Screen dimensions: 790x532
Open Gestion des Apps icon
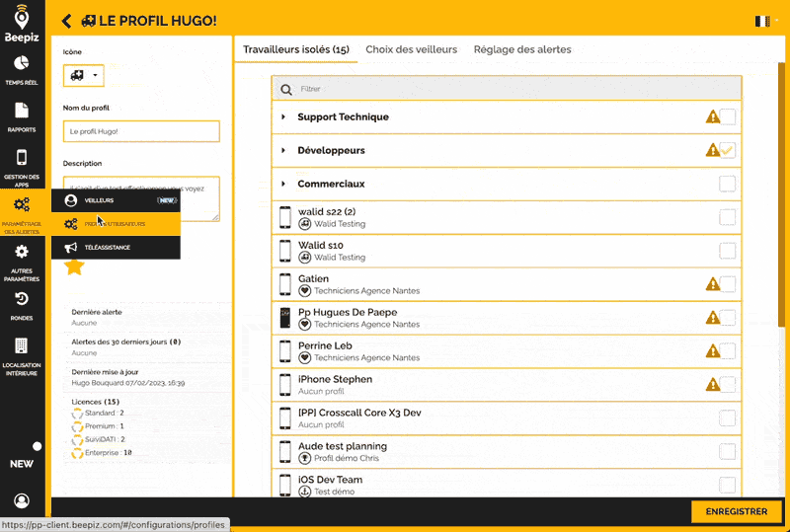point(22,158)
